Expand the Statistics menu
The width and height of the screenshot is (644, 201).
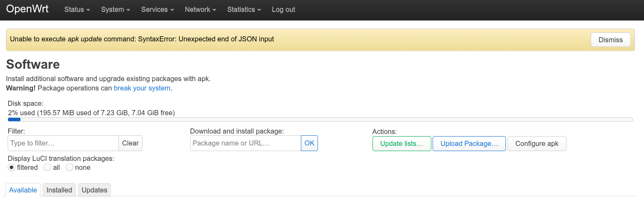click(x=244, y=9)
